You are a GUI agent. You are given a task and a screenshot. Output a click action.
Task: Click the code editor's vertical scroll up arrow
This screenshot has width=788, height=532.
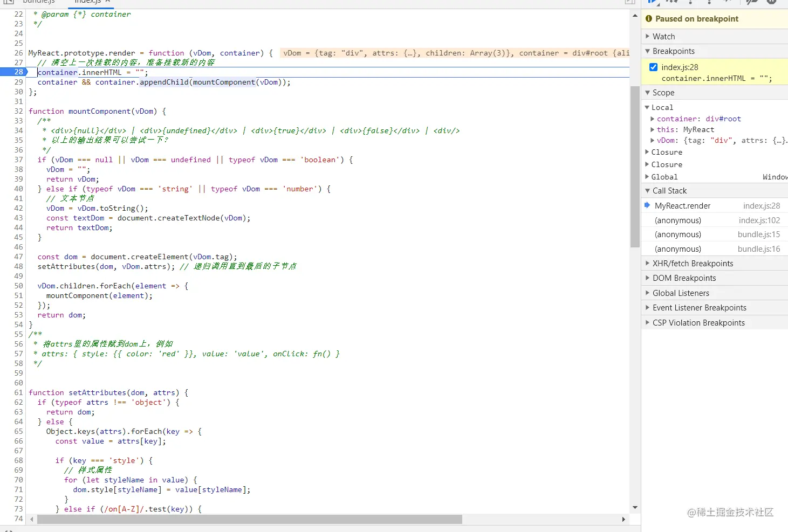click(635, 16)
